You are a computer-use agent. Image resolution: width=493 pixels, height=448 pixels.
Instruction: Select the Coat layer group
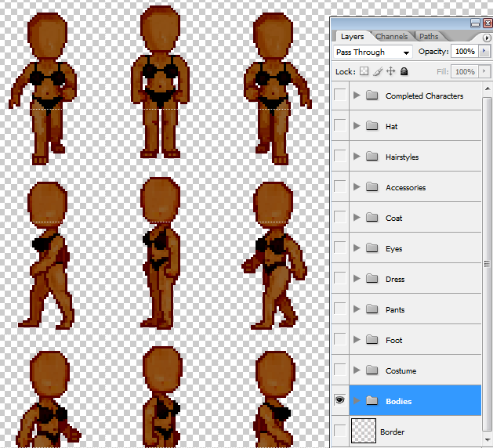click(x=415, y=218)
